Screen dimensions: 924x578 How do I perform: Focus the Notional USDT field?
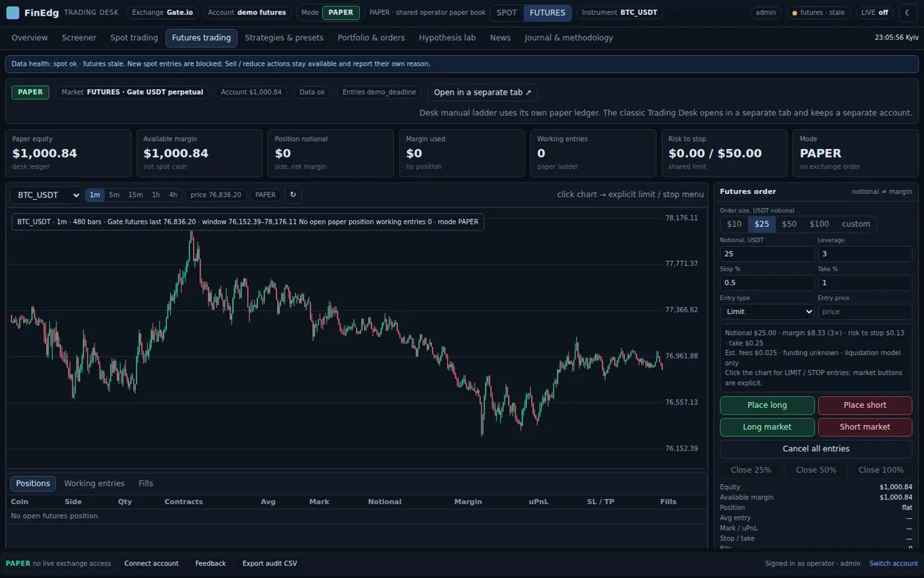(x=767, y=254)
